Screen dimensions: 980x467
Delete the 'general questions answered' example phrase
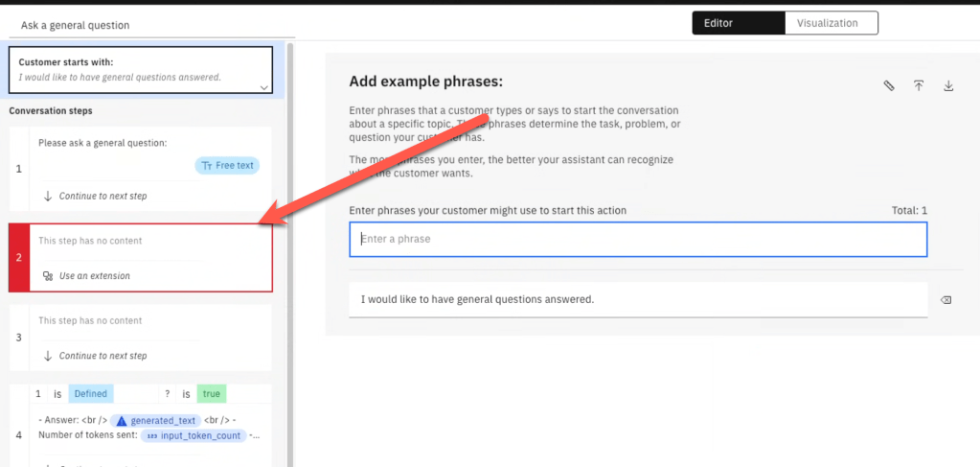[946, 300]
